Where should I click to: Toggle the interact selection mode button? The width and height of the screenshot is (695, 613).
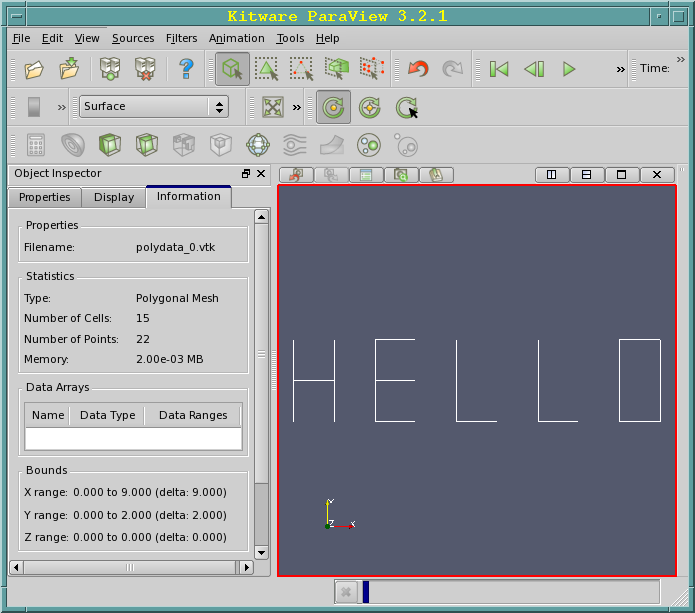tap(232, 69)
